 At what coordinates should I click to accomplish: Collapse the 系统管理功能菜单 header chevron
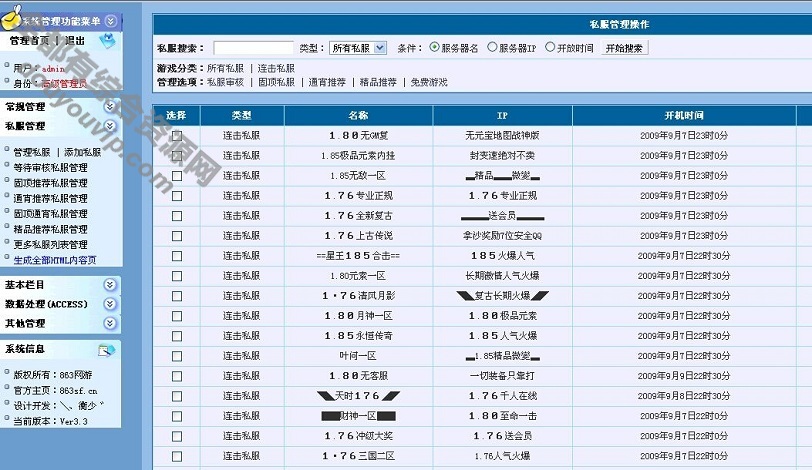coord(110,21)
